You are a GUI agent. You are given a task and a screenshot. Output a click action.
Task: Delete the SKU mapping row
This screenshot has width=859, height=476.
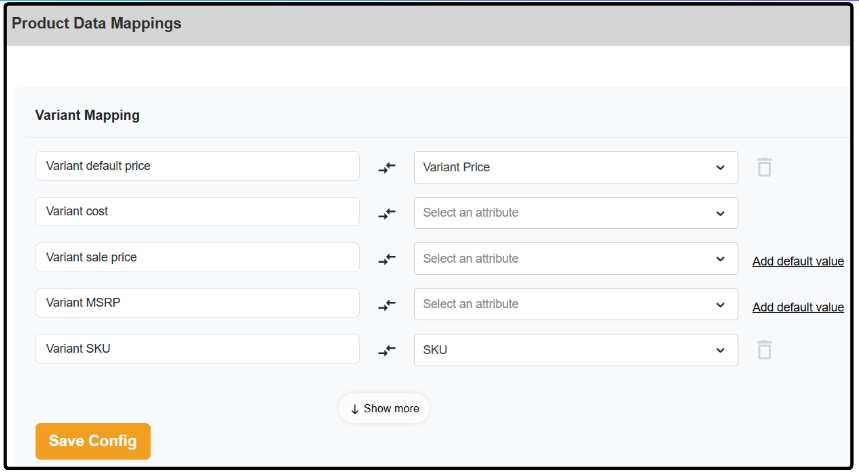click(764, 349)
